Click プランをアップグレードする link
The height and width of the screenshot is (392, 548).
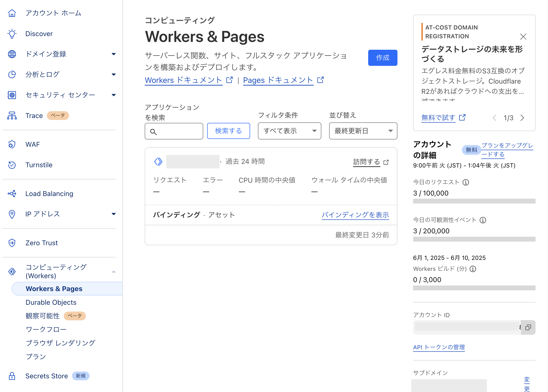point(507,150)
